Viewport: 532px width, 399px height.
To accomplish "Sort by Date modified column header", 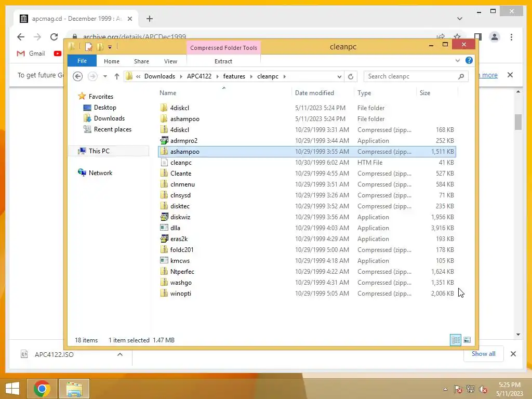I will click(314, 92).
